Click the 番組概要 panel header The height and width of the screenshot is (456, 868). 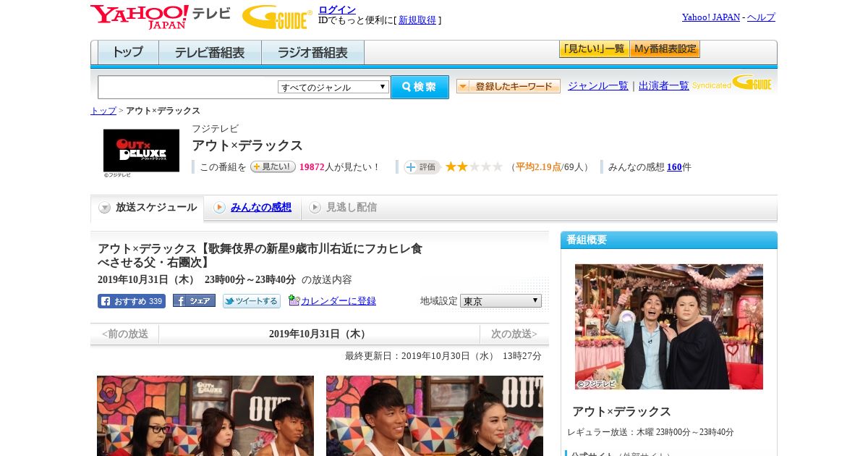(x=669, y=240)
